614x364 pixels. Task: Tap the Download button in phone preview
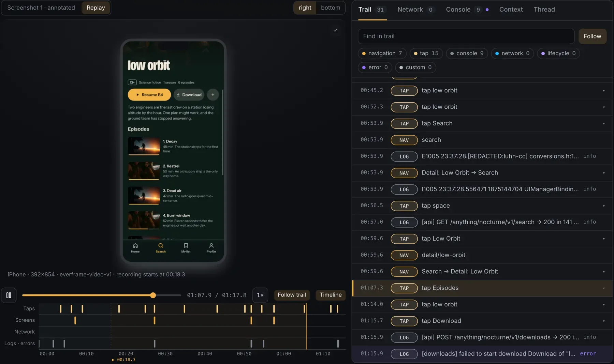tap(189, 95)
